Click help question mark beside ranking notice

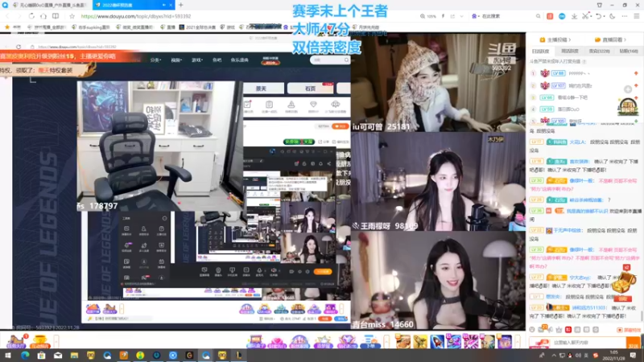[x=584, y=62]
